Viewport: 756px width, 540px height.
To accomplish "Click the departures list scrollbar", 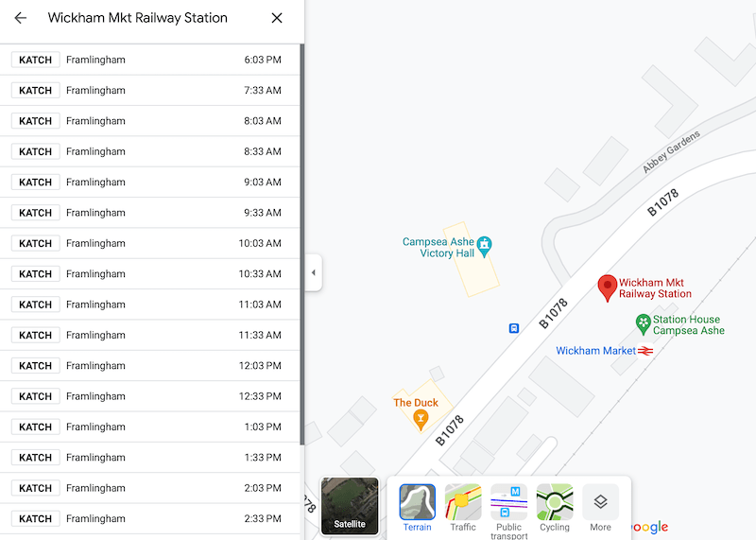I will (x=301, y=246).
